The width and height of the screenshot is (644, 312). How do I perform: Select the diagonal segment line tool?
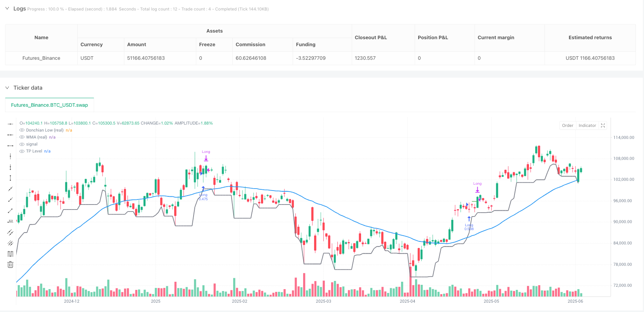click(x=10, y=210)
